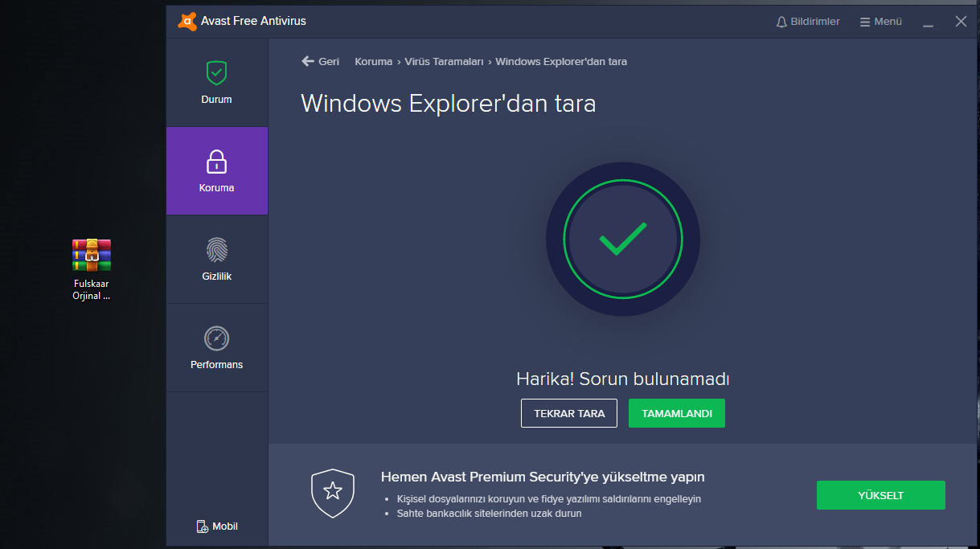Click the Avast logo icon
Screen dimensions: 980x549
point(187,21)
